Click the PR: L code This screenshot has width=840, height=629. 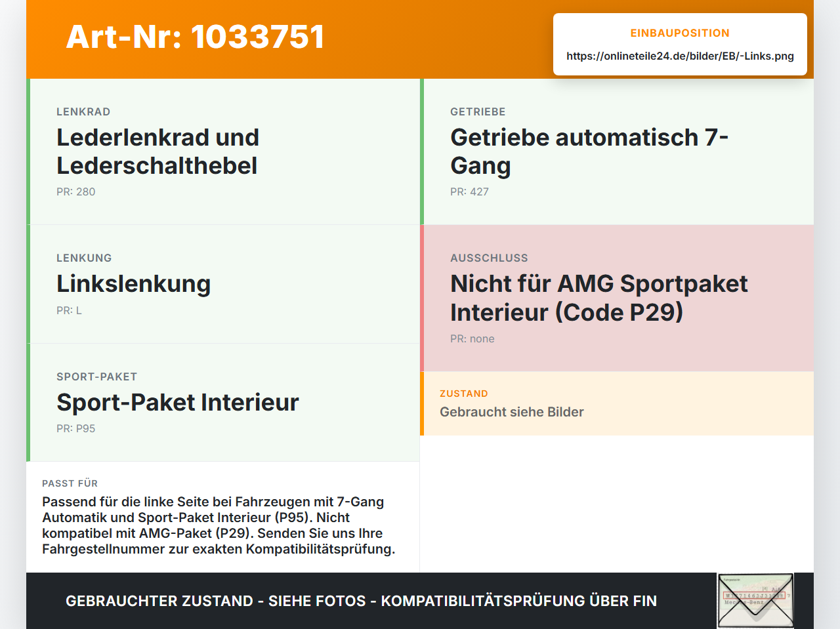coord(69,310)
